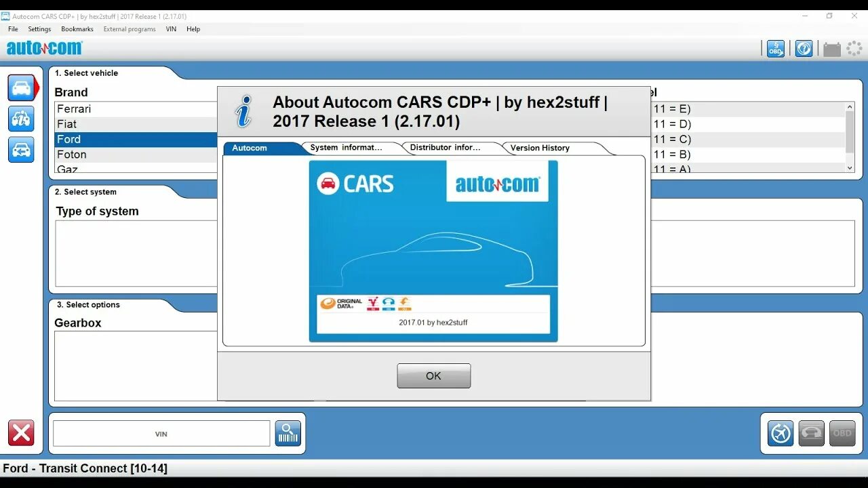Select the '11 = B)' year row
The width and height of the screenshot is (868, 488).
[x=748, y=155]
